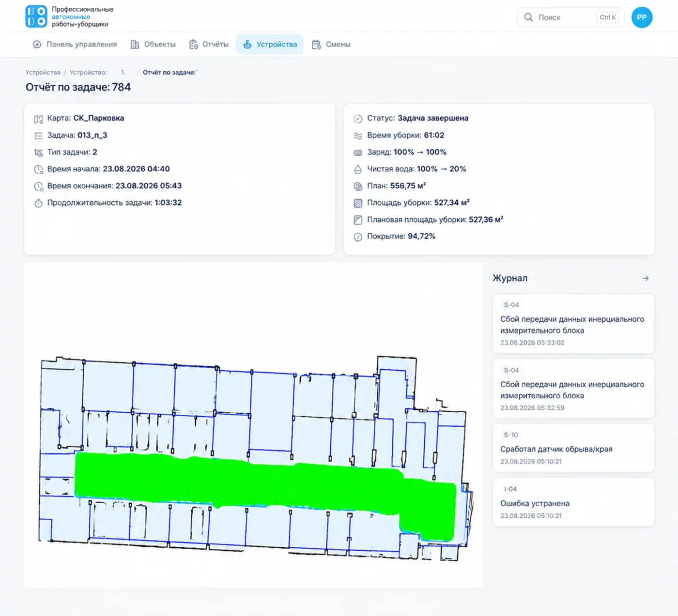Screen dimensions: 678x616
Task: Click the search magnifier icon
Action: (528, 17)
